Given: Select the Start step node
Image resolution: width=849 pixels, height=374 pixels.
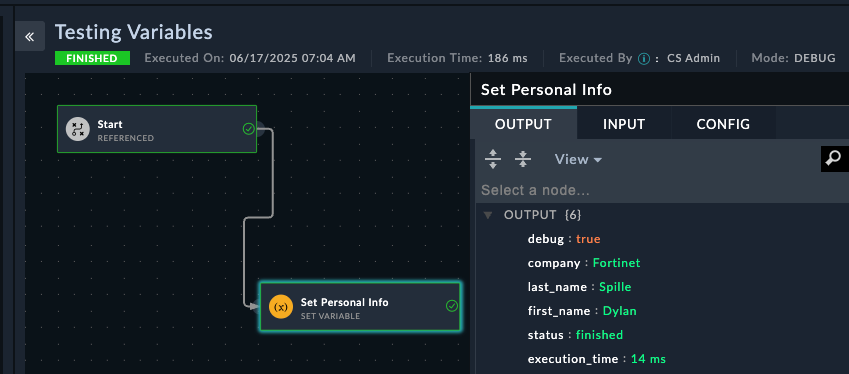Looking at the screenshot, I should coord(157,129).
